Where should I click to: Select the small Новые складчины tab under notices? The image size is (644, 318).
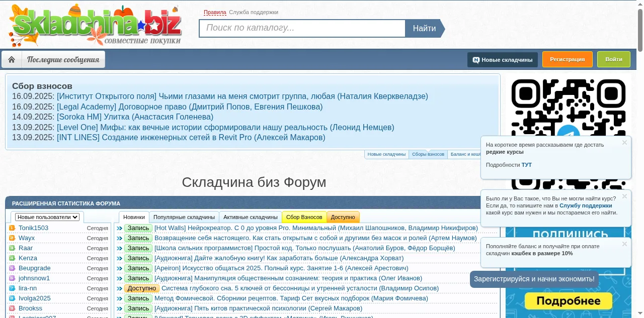click(386, 154)
